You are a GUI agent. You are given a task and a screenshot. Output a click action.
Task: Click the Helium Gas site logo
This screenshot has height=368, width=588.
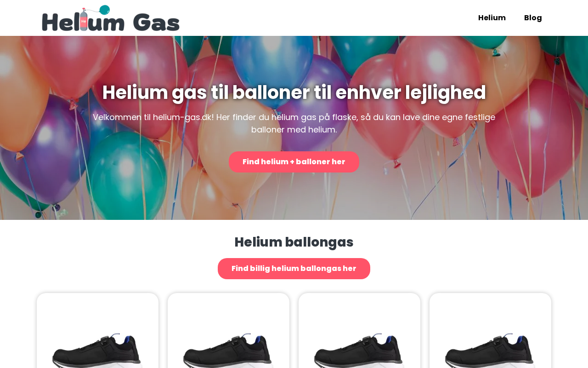tap(111, 18)
